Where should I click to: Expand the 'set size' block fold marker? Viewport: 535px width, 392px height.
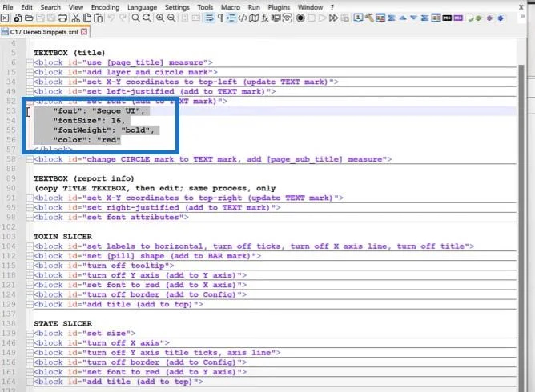(30, 334)
